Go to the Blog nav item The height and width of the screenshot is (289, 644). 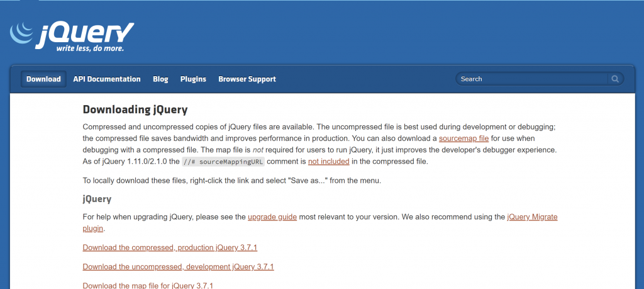point(160,79)
